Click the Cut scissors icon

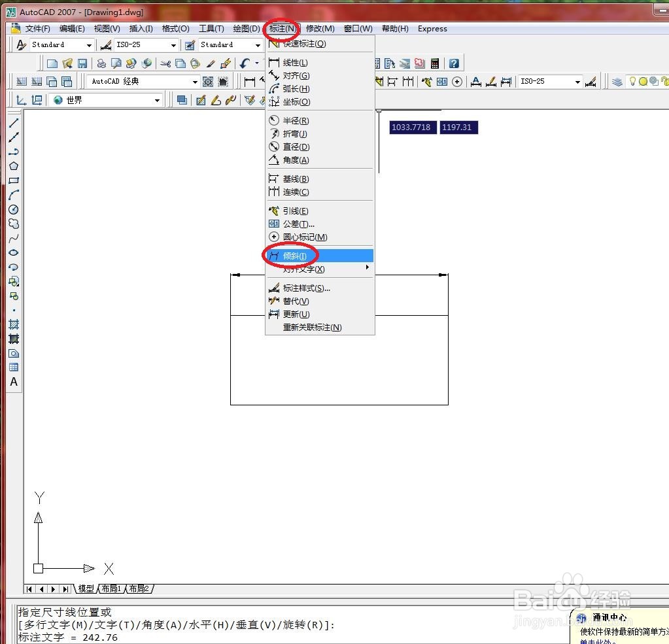click(165, 63)
